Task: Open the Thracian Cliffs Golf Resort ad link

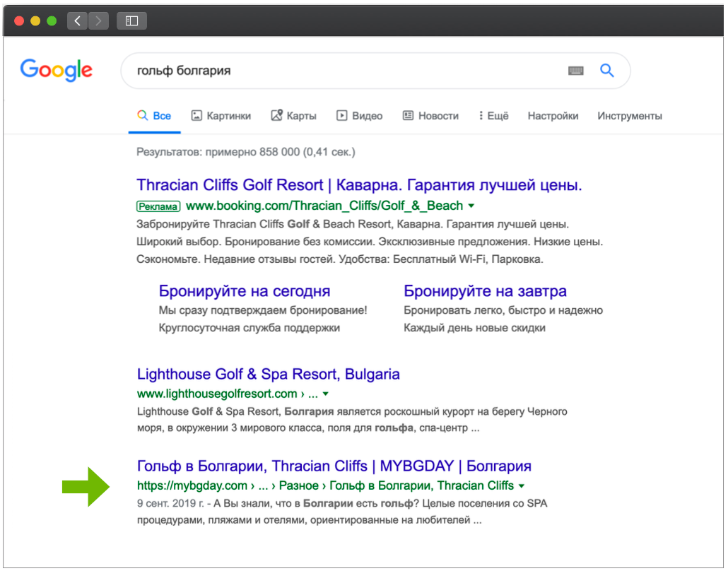Action: tap(359, 186)
